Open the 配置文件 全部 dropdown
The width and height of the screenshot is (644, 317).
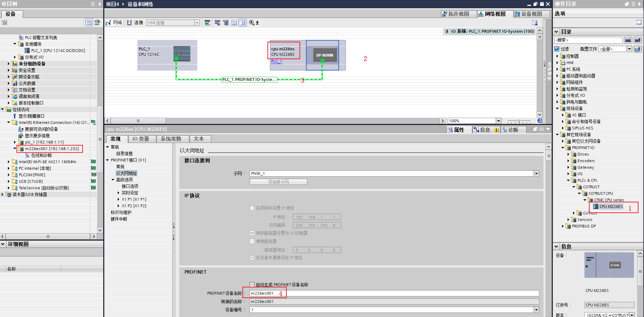point(629,49)
